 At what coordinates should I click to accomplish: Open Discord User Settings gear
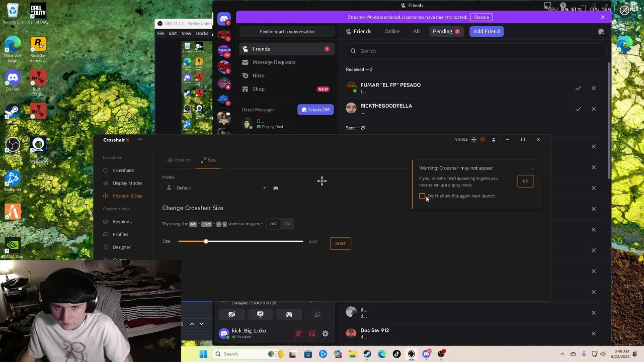326,334
